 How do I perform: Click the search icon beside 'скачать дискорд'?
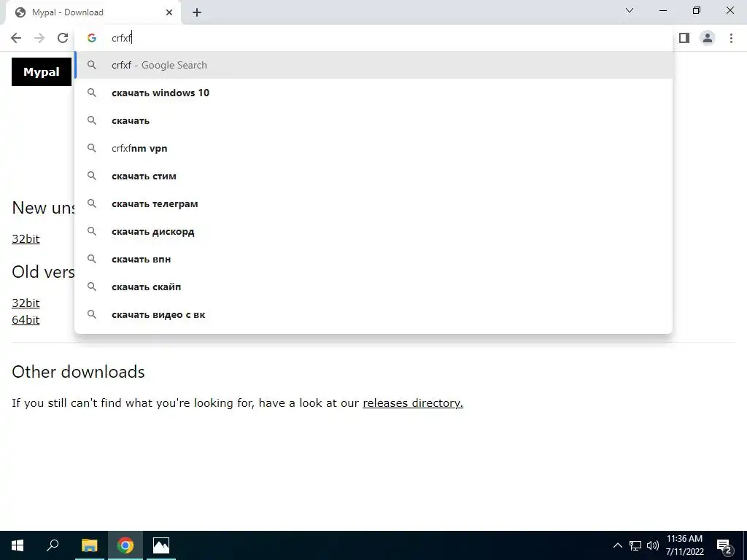(x=92, y=231)
